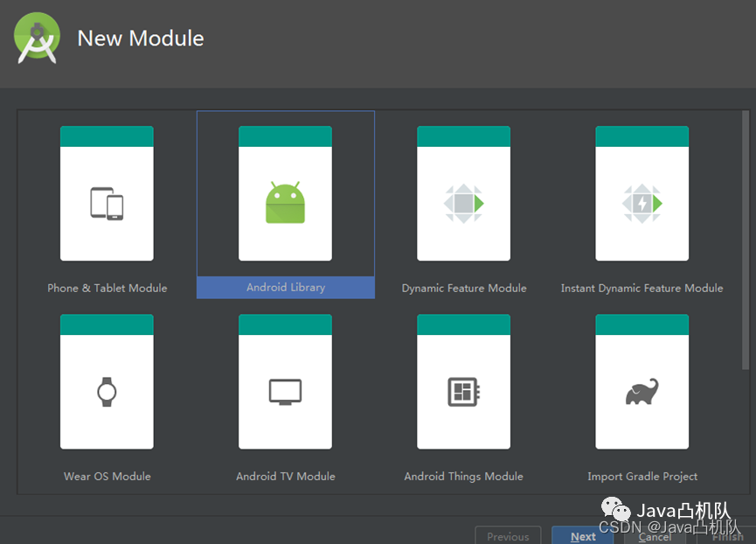Click the Android TV Module label
This screenshot has height=544, width=756.
point(286,476)
